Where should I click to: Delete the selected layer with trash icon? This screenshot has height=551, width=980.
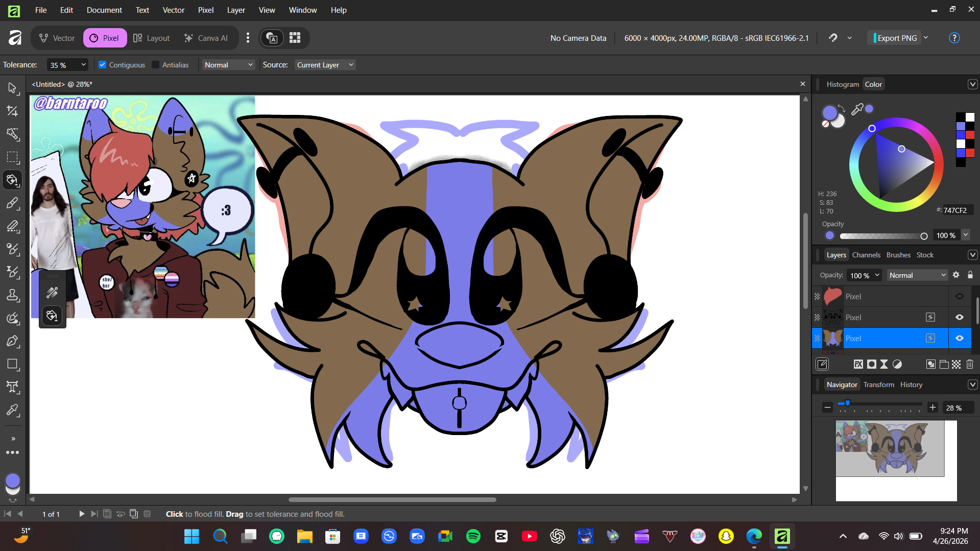[x=970, y=364]
